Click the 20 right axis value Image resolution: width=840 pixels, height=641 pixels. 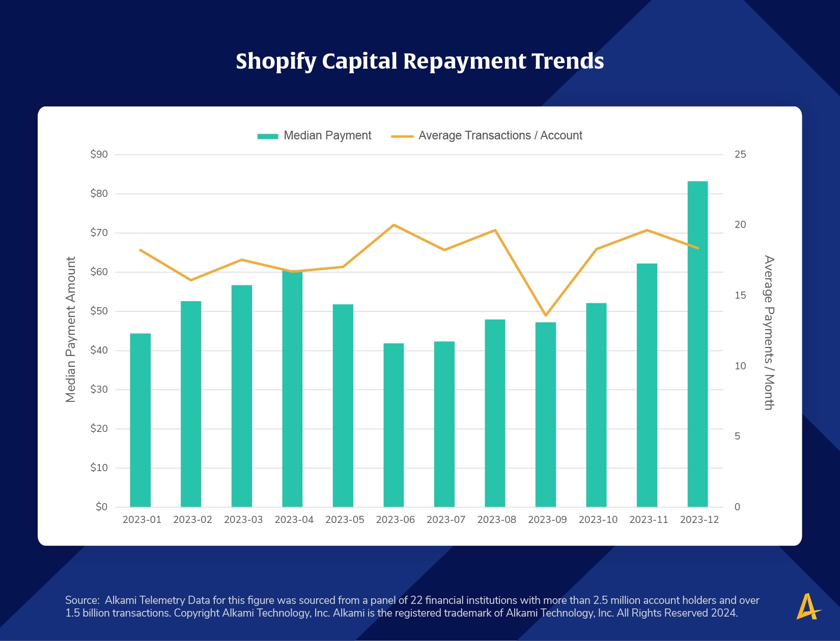(x=740, y=225)
